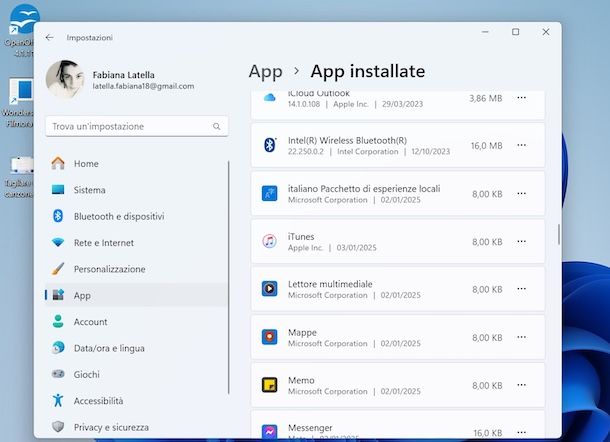Click the Mappe app icon
The image size is (610, 442).
pos(270,337)
